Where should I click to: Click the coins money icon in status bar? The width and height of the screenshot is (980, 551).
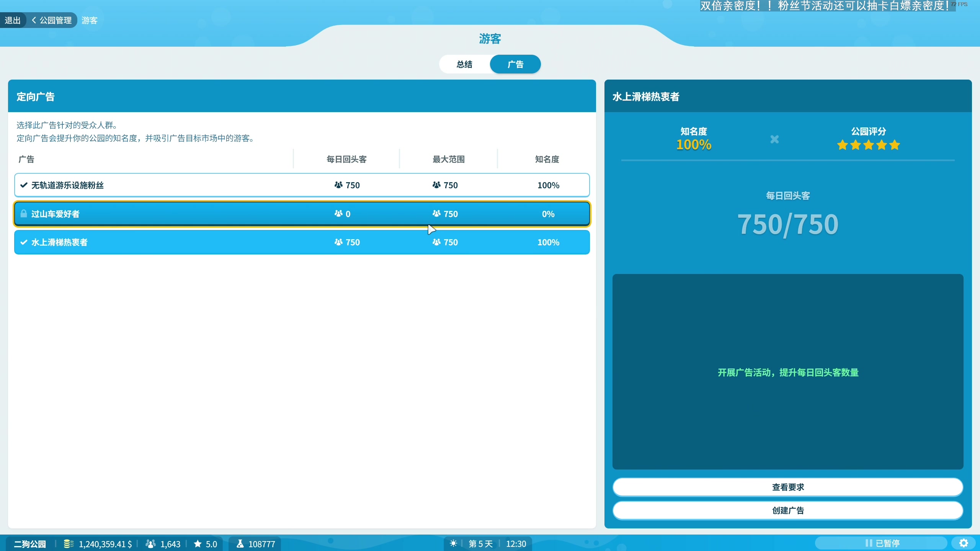(x=69, y=544)
